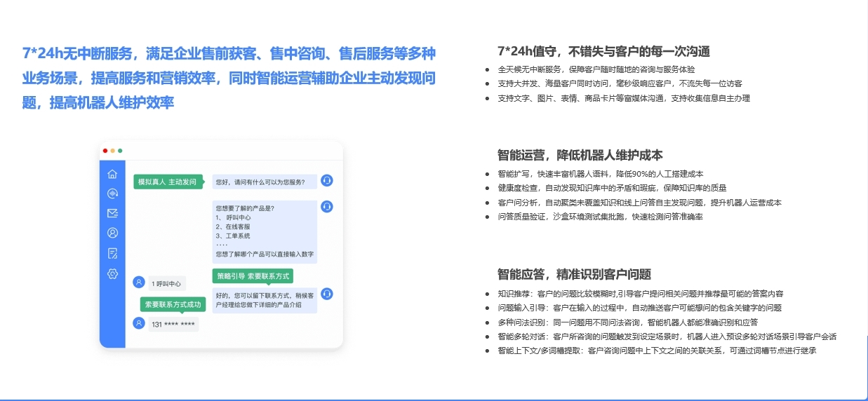Click the headset avatar beside product list message
This screenshot has width=868, height=401.
click(326, 207)
